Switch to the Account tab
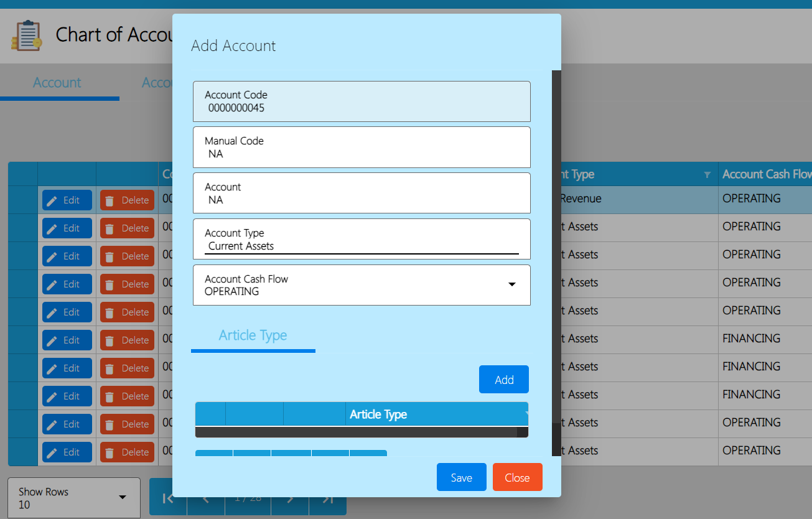 (57, 83)
